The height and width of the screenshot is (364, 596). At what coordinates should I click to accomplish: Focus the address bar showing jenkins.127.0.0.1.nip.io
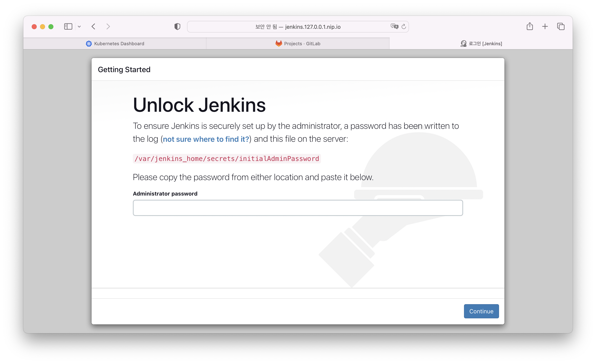298,27
